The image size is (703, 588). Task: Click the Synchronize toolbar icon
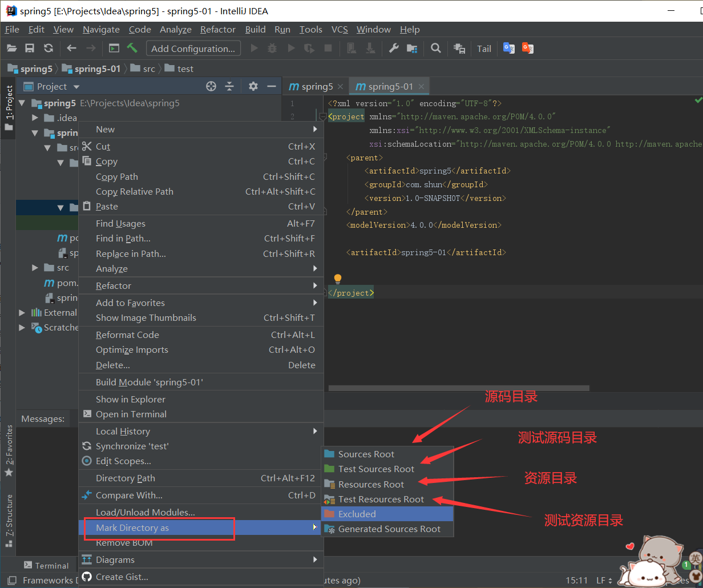49,49
